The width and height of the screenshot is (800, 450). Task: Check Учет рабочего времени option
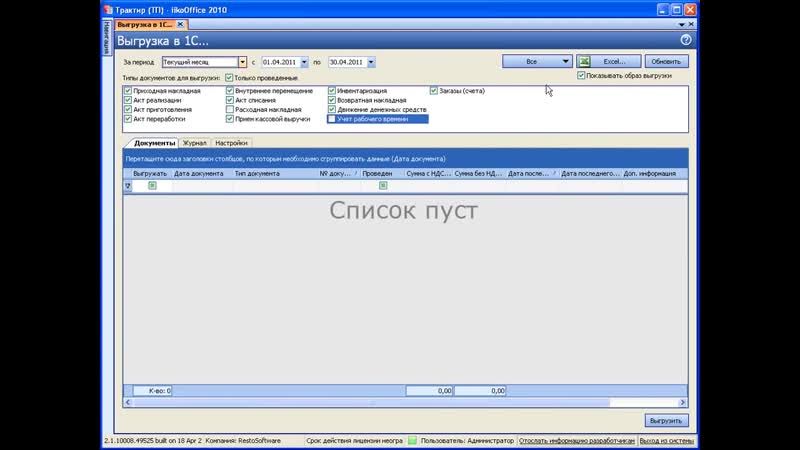coord(332,118)
